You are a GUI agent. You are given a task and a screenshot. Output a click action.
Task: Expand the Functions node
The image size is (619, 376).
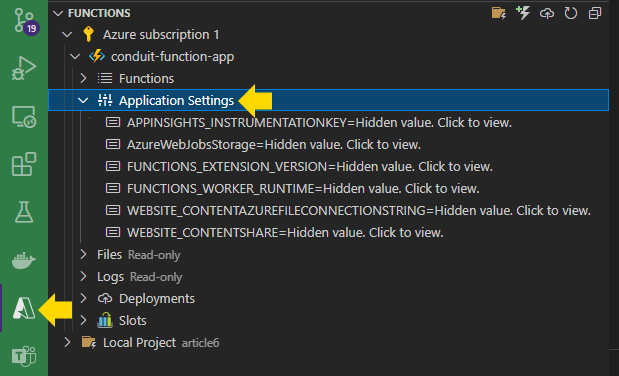tap(83, 78)
